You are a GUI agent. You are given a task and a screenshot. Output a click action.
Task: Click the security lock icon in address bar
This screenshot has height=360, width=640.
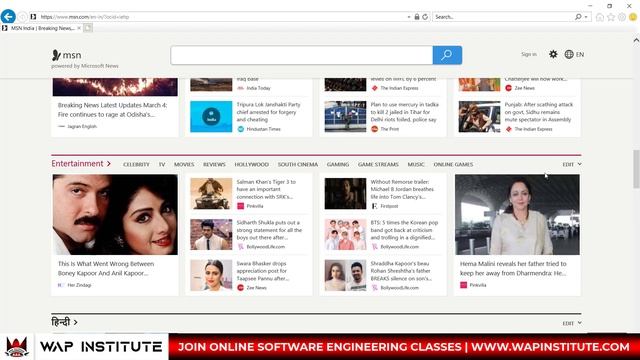(417, 17)
